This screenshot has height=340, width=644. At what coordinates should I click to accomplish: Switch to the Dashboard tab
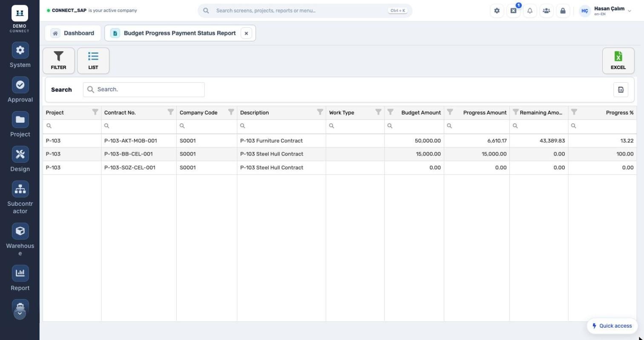pyautogui.click(x=73, y=33)
